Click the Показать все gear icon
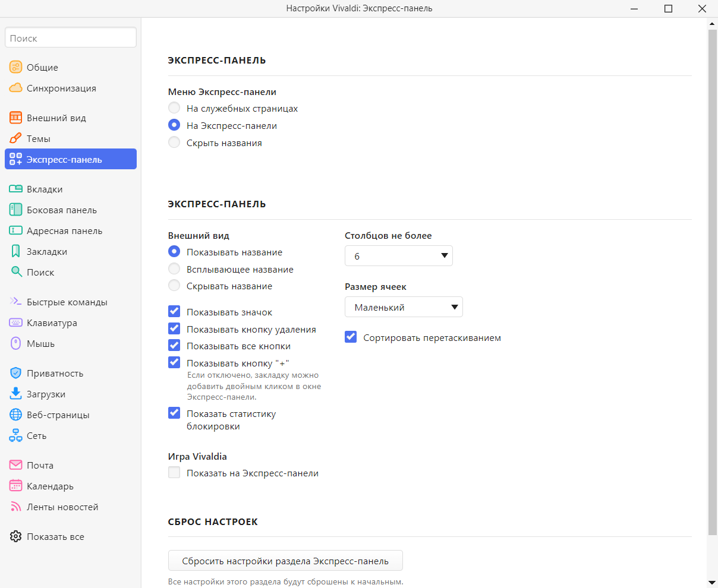 coord(15,536)
